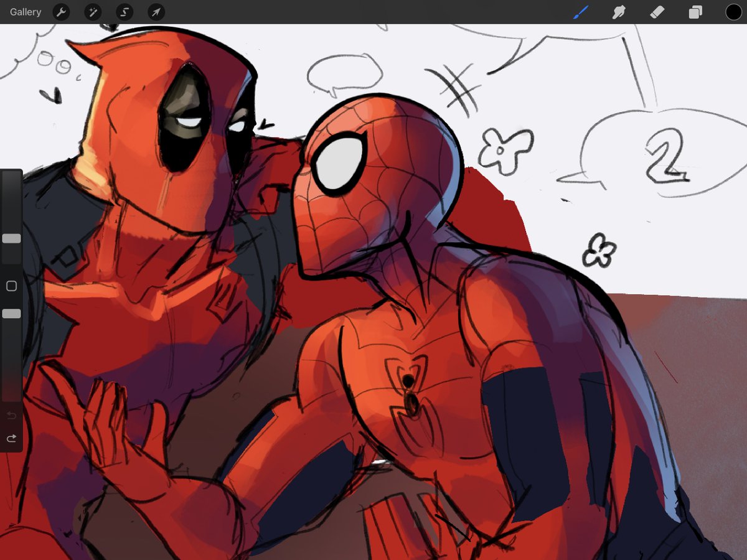Image resolution: width=747 pixels, height=560 pixels.
Task: Redo the undone action
Action: pos(11,437)
